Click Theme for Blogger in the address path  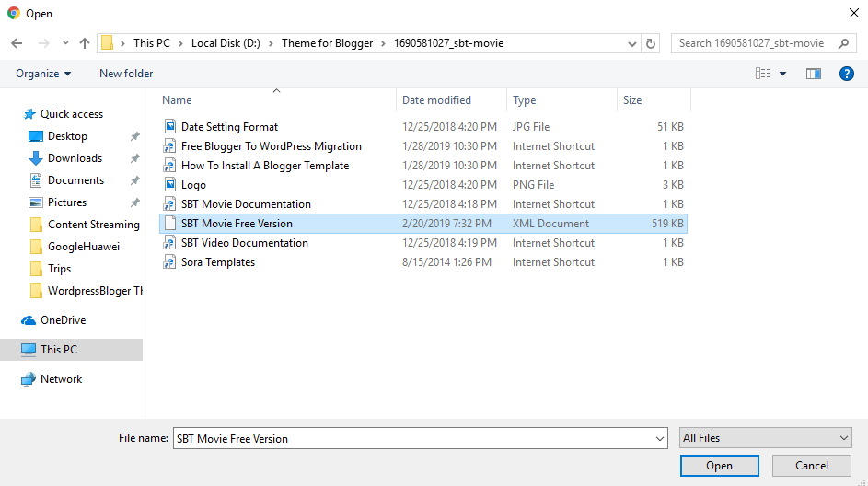[x=327, y=43]
